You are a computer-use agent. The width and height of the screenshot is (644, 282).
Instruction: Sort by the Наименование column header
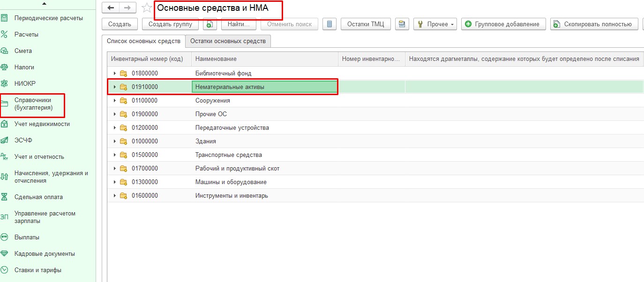[265, 59]
